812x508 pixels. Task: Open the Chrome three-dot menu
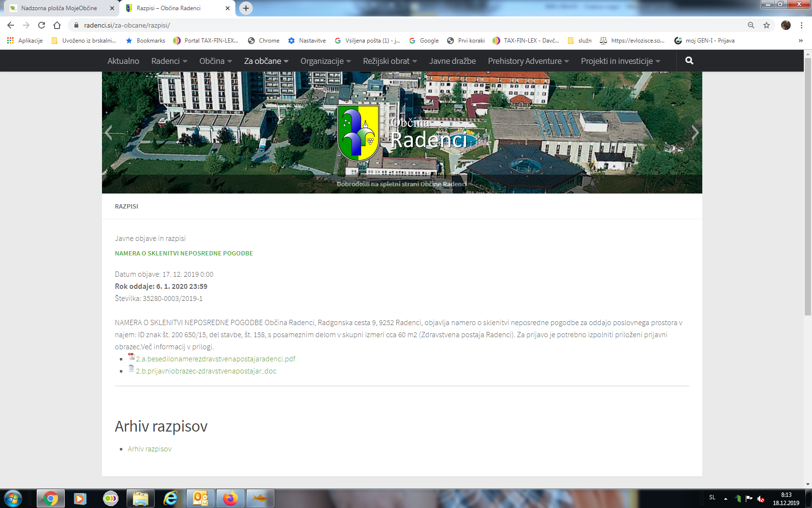pos(801,25)
